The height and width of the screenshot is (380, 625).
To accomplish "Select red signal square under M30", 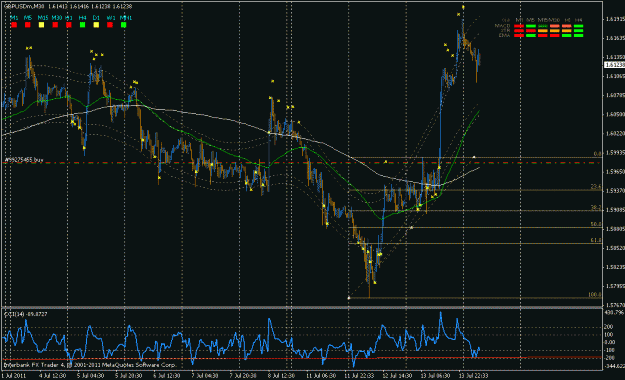I will pos(55,25).
